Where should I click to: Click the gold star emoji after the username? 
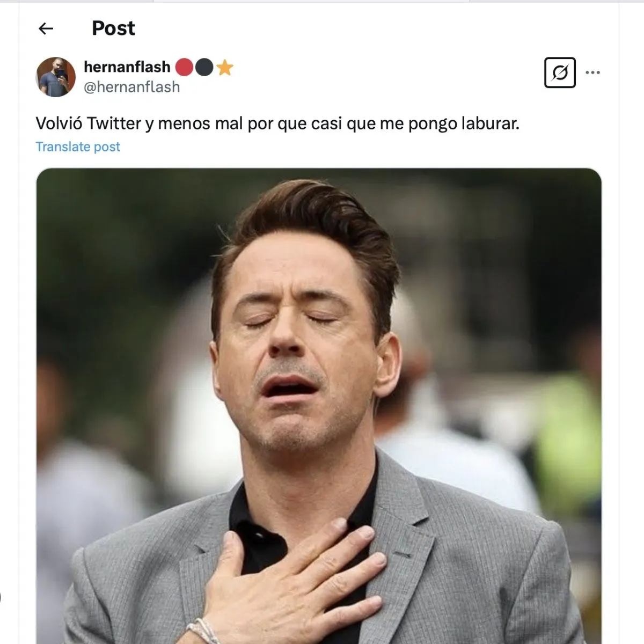[225, 67]
